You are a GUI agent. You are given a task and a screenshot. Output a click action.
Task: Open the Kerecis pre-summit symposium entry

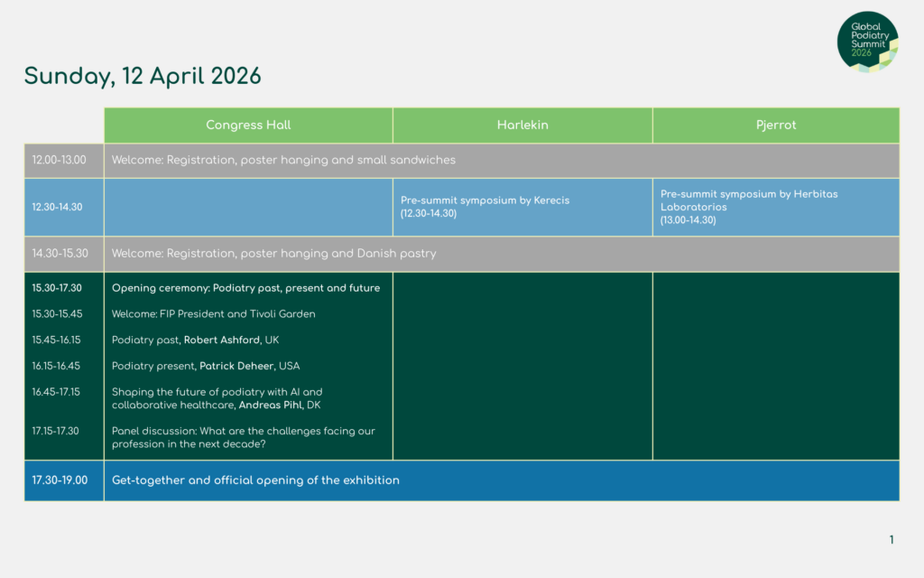point(485,207)
